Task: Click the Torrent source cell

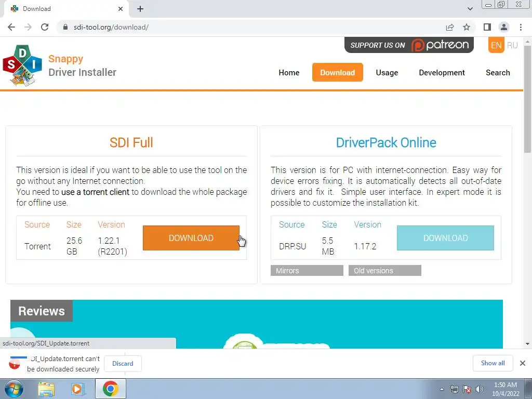Action: pyautogui.click(x=37, y=246)
